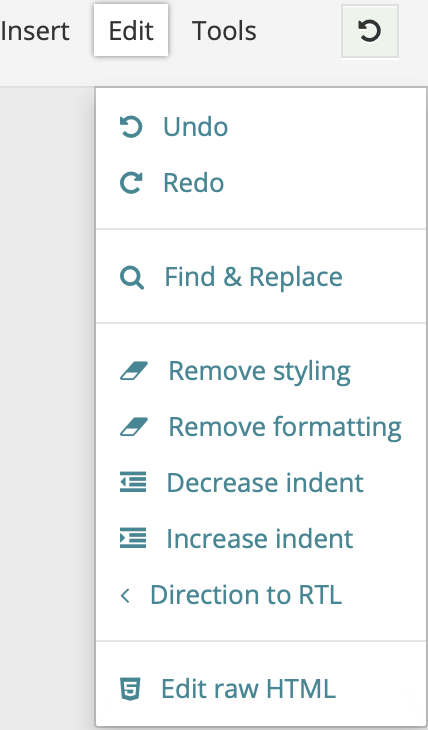This screenshot has height=730, width=428.
Task: Click the Redo arrow icon
Action: (131, 183)
